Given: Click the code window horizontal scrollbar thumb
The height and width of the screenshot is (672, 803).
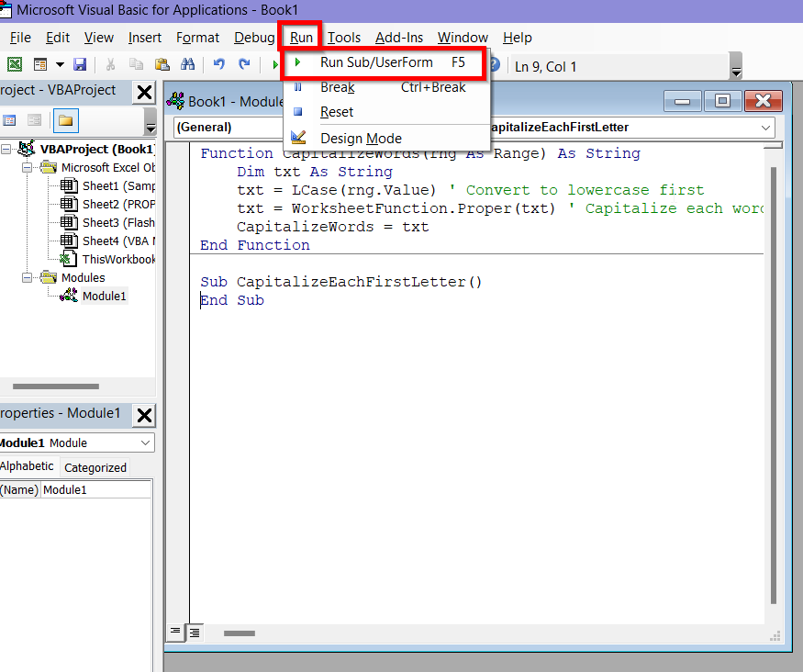Looking at the screenshot, I should pos(240,633).
